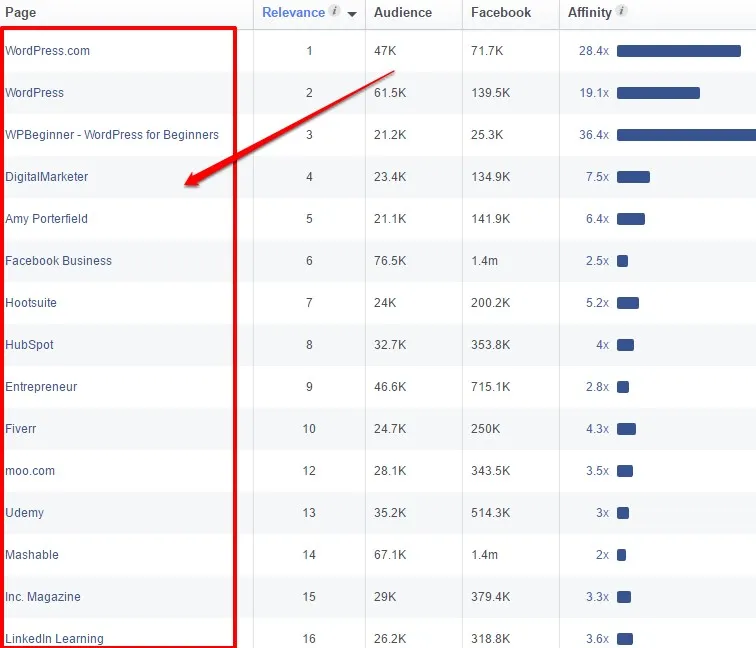Viewport: 756px width, 648px height.
Task: Click the 4x affinity value for HubSpot
Action: click(602, 345)
